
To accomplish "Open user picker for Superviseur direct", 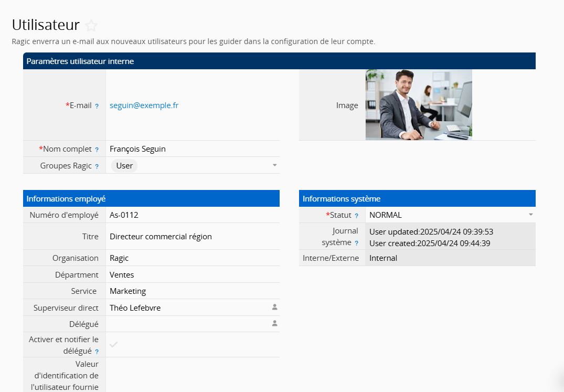I will click(274, 307).
